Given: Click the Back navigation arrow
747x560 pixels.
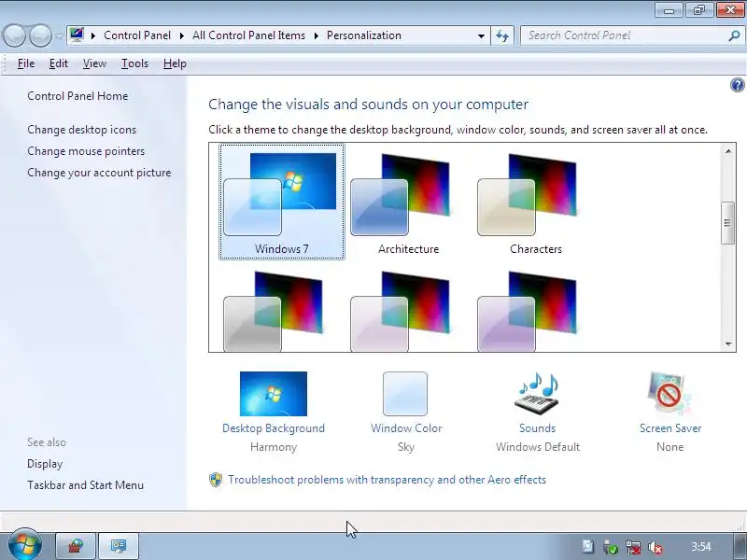Looking at the screenshot, I should 14,35.
